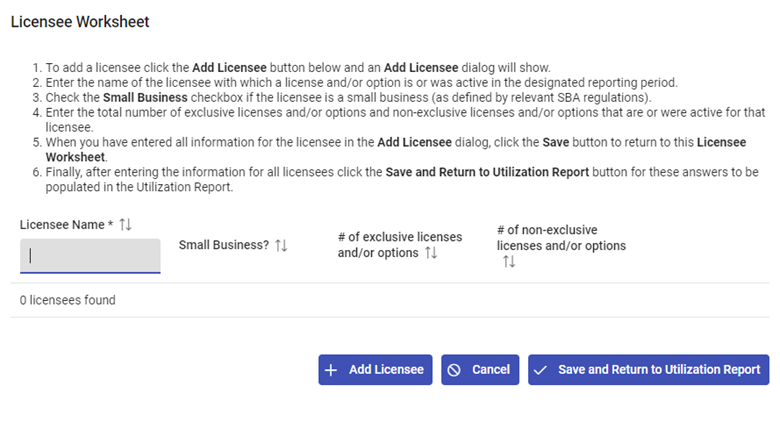Click the circle-slash icon on Cancel
Image resolution: width=780 pixels, height=422 pixels.
[x=454, y=370]
